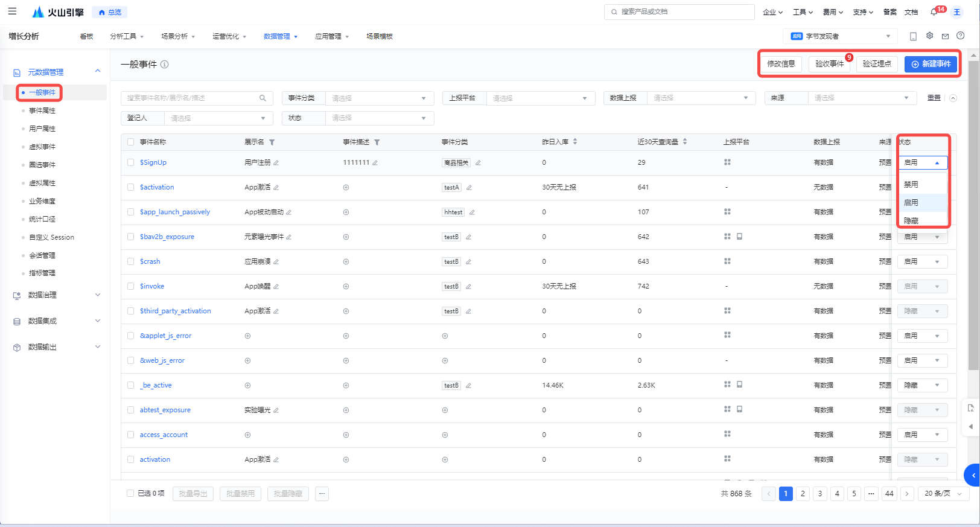Add category plus for access_account row
The height and width of the screenshot is (527, 980).
(445, 435)
